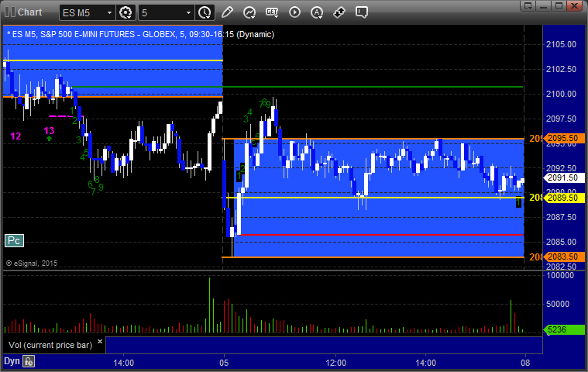The width and height of the screenshot is (588, 372).
Task: Click the 14:00 time label near left
Action: coord(124,363)
